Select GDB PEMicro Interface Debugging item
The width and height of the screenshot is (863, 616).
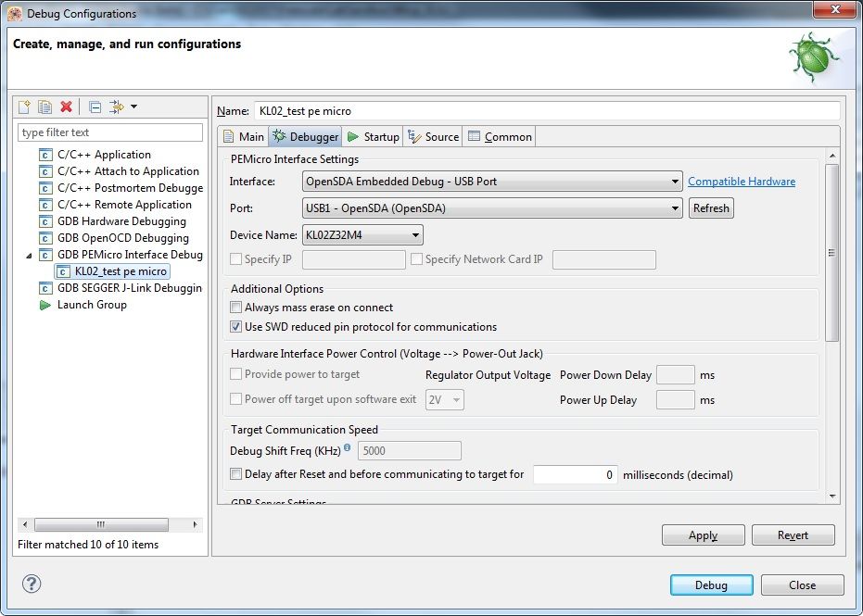121,255
